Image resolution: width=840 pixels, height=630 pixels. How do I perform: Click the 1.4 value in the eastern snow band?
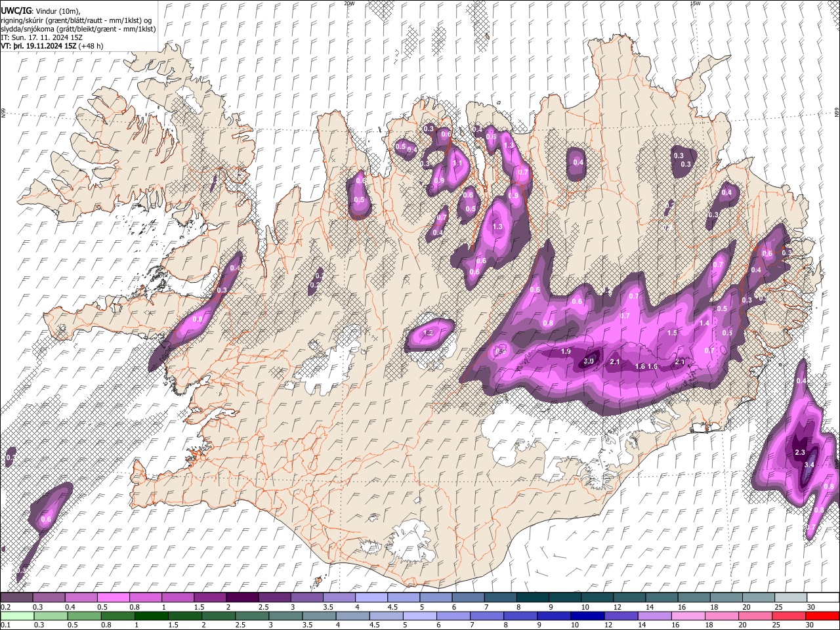click(704, 323)
